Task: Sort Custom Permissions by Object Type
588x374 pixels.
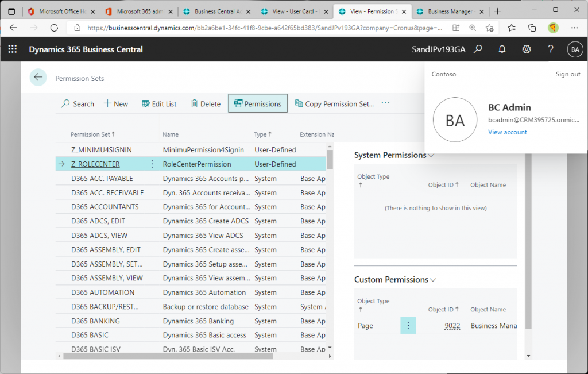Action: point(373,305)
